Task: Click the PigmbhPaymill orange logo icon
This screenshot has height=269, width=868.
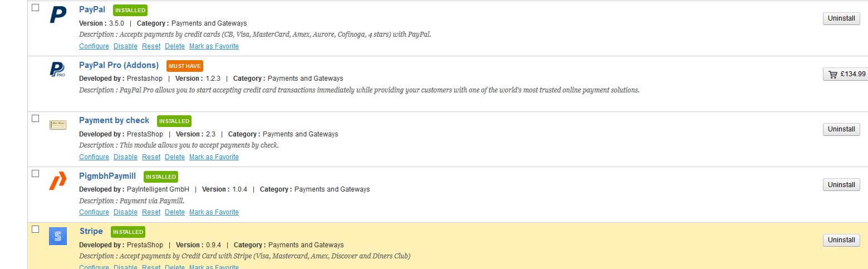Action: (58, 180)
